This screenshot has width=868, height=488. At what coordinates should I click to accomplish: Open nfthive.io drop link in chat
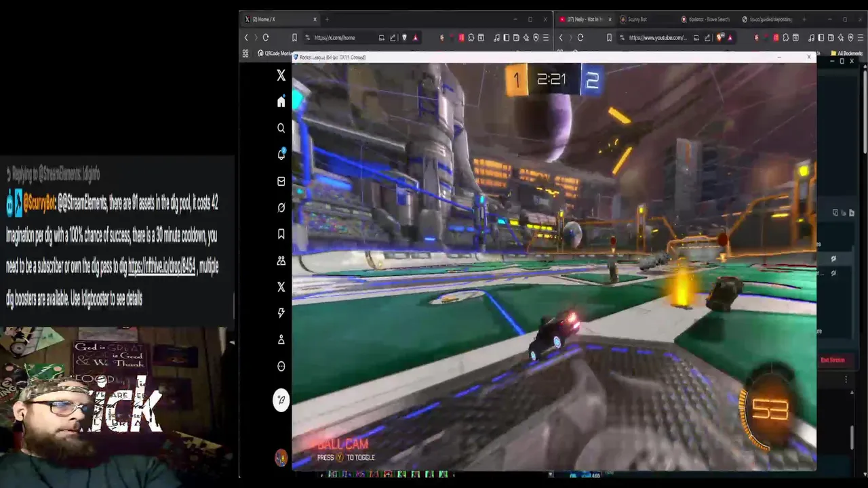(x=161, y=266)
